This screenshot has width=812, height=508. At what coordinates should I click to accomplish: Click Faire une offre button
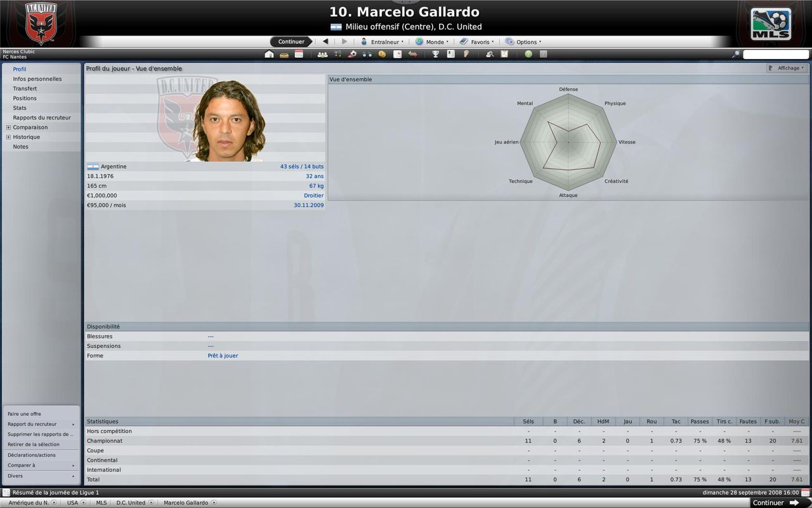tap(24, 414)
